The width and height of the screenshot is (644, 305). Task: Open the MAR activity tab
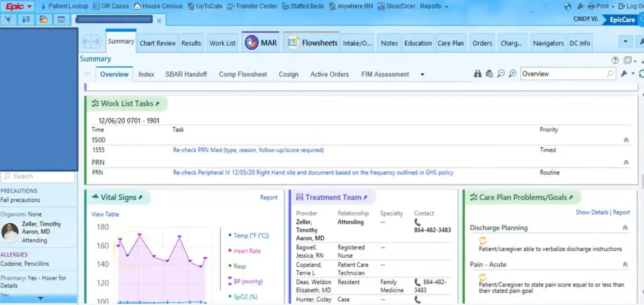(261, 43)
